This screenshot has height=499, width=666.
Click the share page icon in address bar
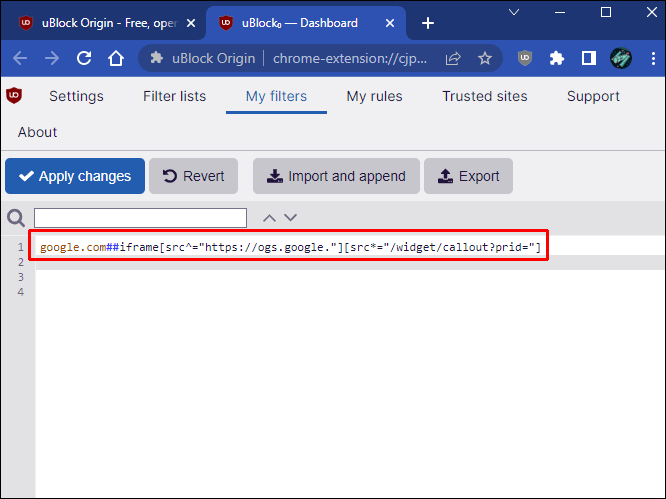pyautogui.click(x=453, y=58)
